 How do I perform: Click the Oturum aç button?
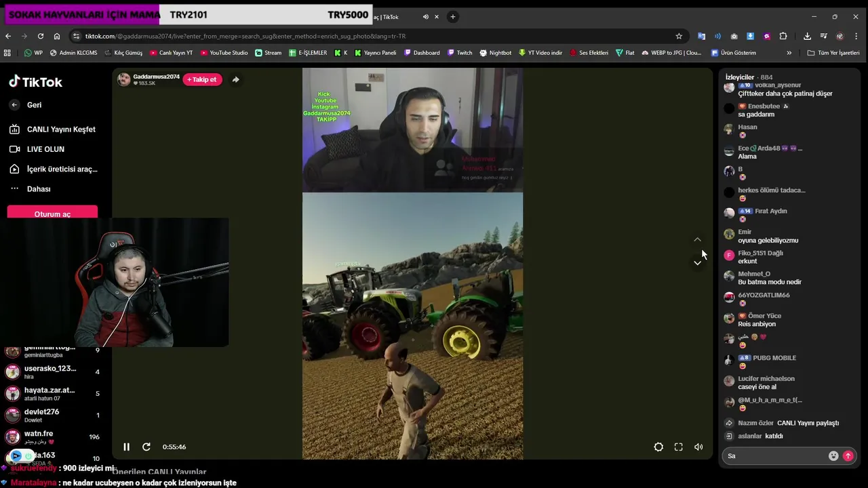[52, 213]
